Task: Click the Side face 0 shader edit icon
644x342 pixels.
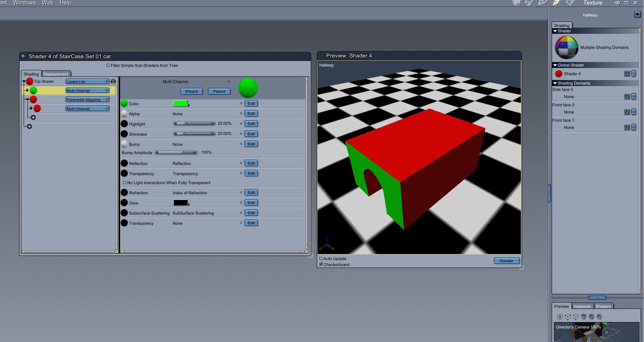Action: (x=627, y=97)
